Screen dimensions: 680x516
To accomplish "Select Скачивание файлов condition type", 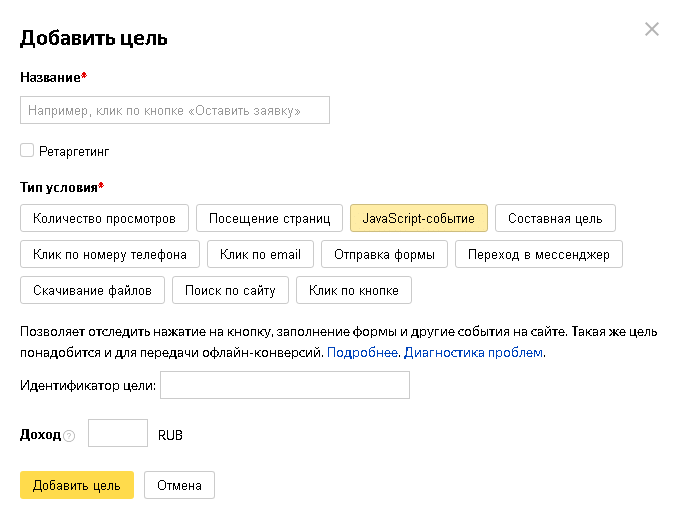I will tap(92, 290).
